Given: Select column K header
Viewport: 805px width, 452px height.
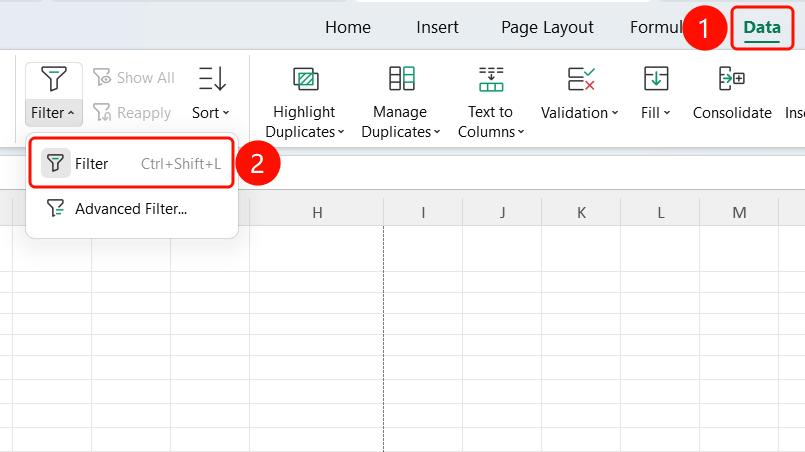Looking at the screenshot, I should (581, 213).
